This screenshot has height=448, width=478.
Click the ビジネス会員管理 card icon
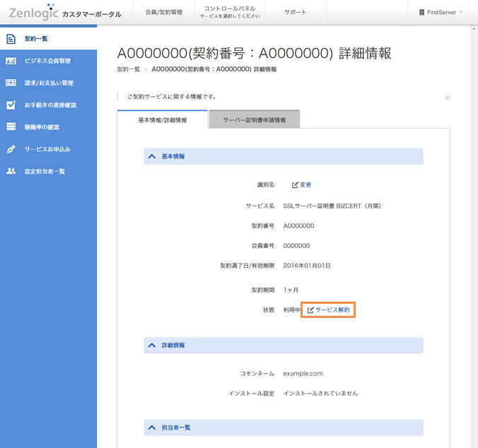[11, 61]
